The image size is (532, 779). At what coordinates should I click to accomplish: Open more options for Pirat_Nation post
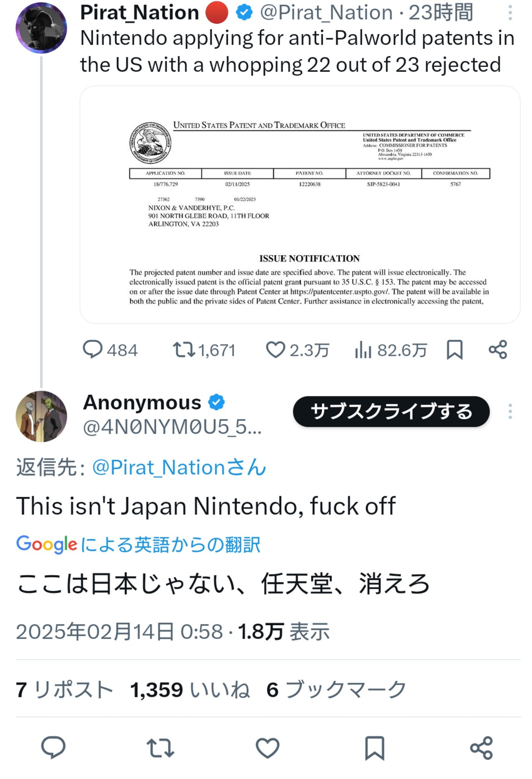click(510, 13)
